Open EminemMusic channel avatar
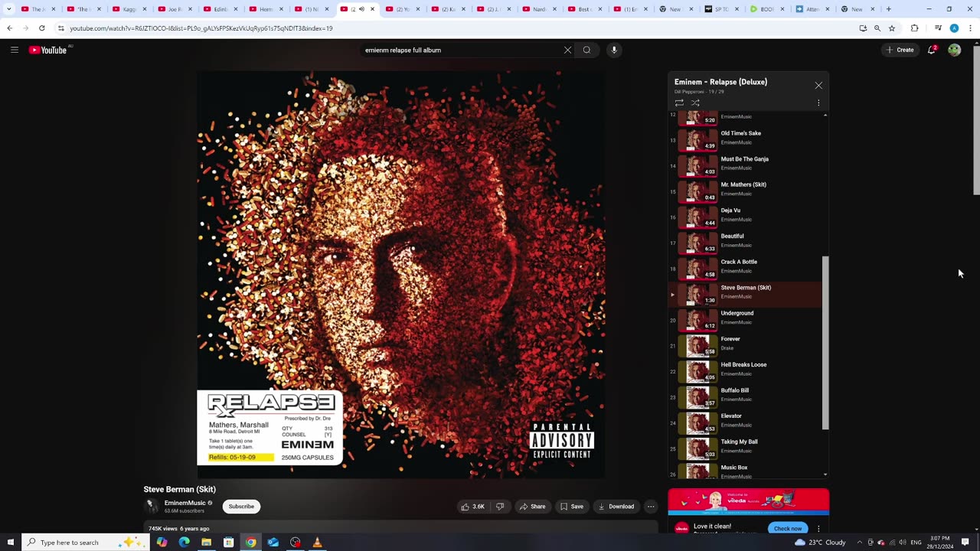 point(152,506)
